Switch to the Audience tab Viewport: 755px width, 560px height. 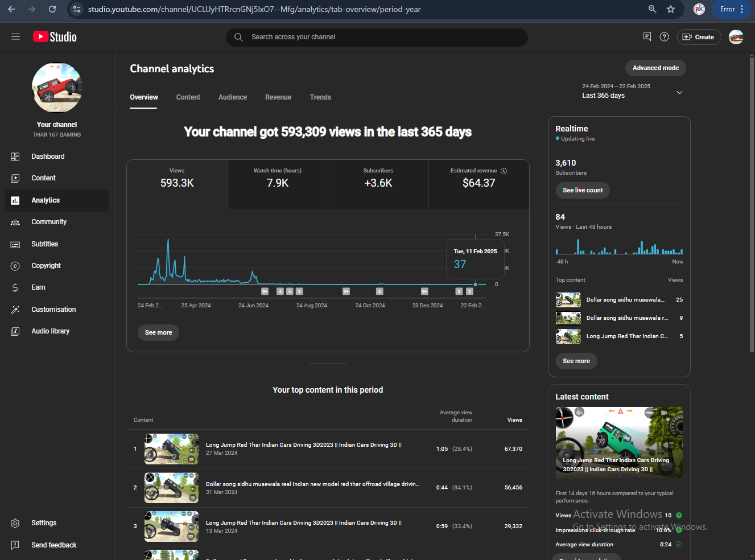232,97
